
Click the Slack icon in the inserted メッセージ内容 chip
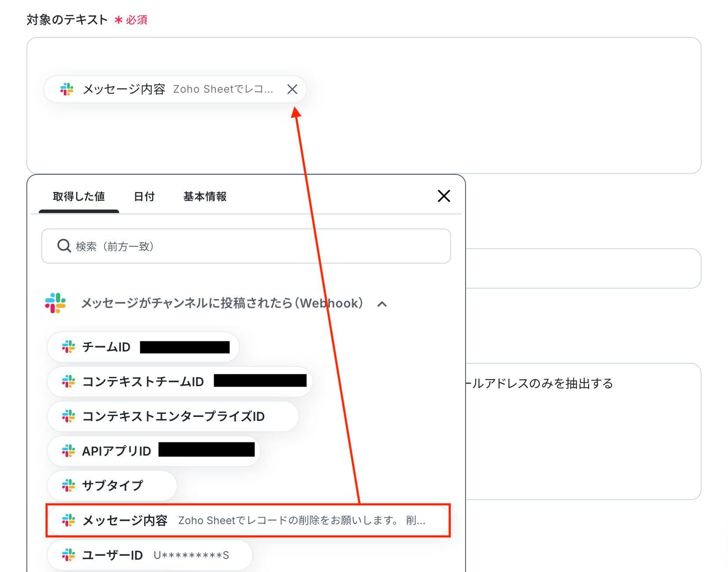67,89
